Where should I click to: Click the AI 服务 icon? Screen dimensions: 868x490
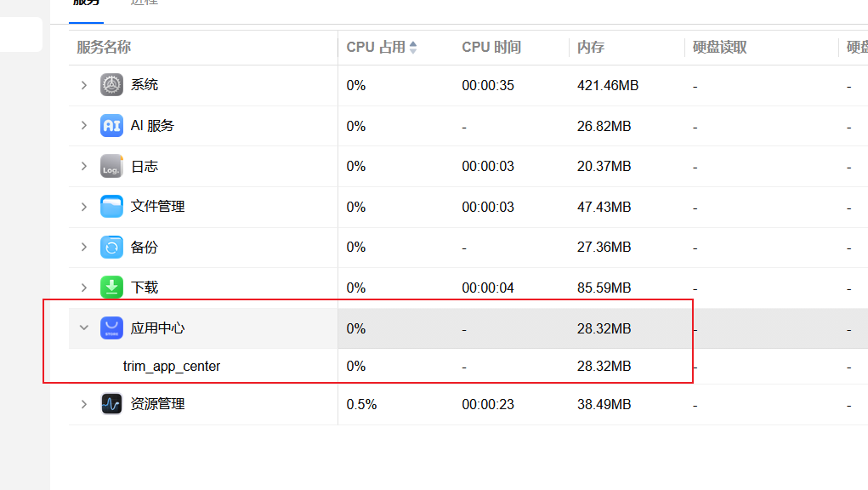point(111,126)
